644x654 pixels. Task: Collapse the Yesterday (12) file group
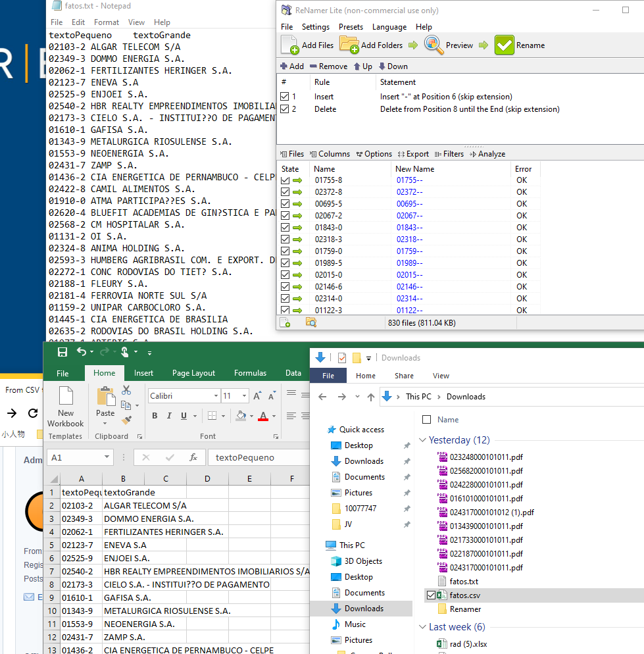422,440
